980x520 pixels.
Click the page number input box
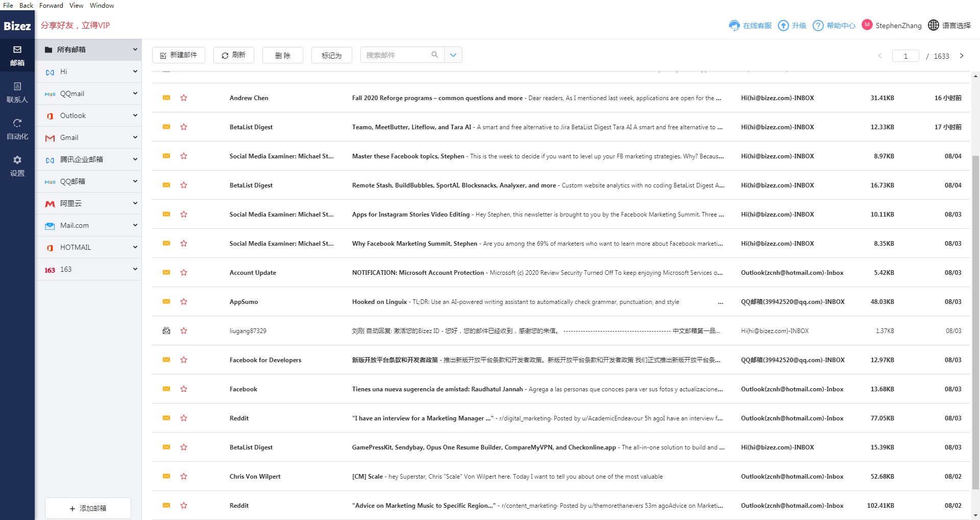pyautogui.click(x=905, y=56)
